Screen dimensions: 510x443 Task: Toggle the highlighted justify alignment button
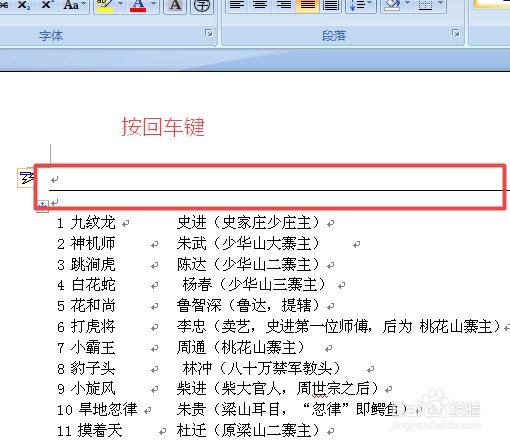[x=307, y=5]
